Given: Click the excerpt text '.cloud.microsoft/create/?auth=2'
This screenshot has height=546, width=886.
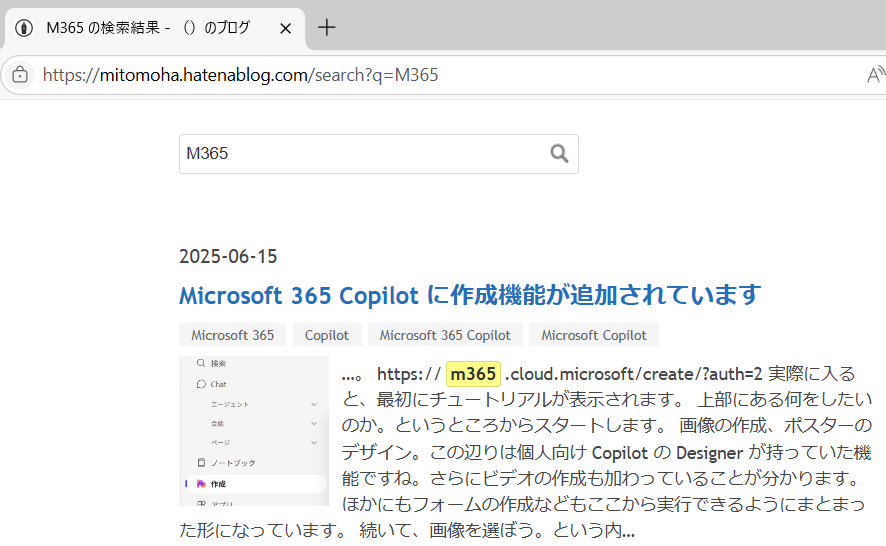Looking at the screenshot, I should 633,374.
